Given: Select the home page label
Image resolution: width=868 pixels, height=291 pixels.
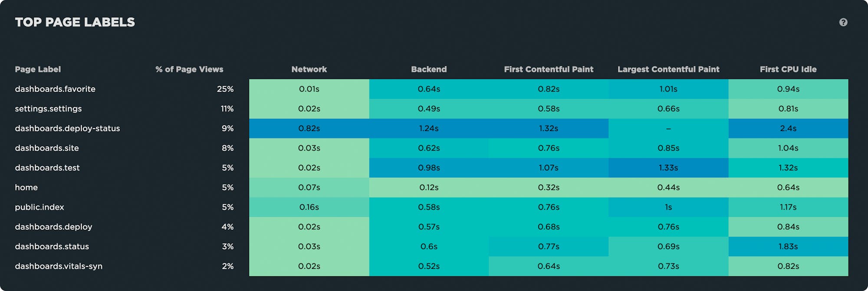Looking at the screenshot, I should pos(26,187).
